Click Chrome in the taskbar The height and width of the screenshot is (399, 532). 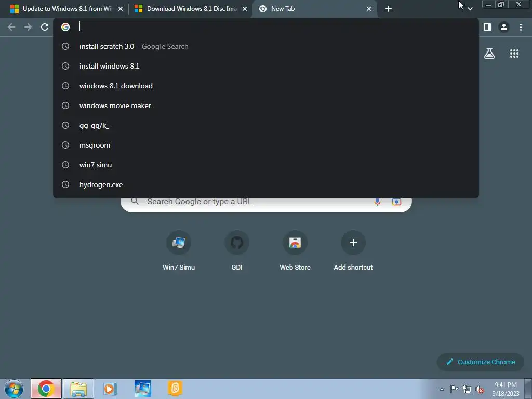pos(46,389)
